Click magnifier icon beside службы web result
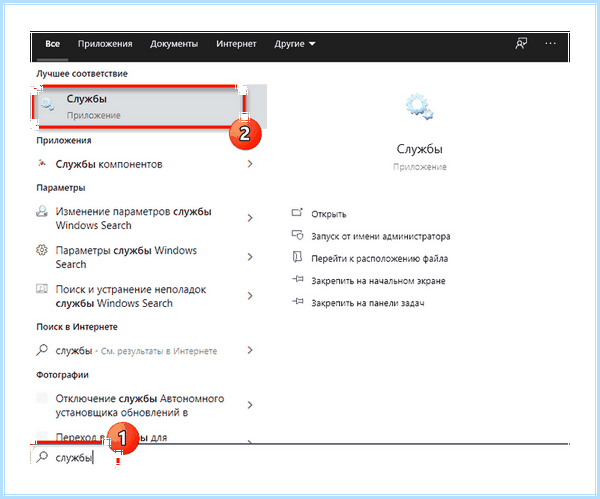The image size is (600, 499). [42, 350]
